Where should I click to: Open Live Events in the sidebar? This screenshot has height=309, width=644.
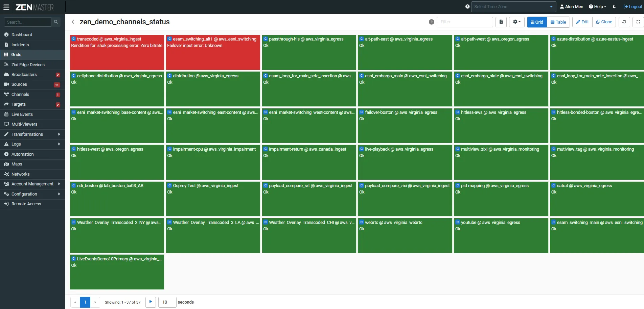(x=32, y=114)
